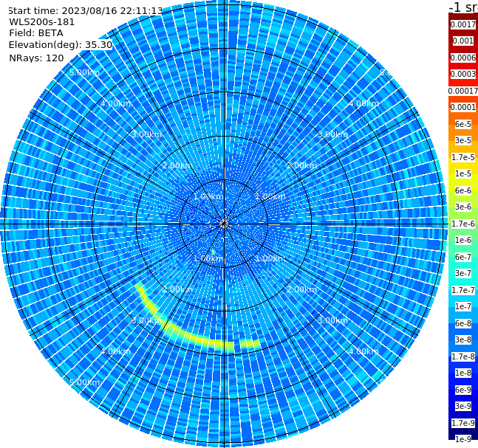Click the 1.7e-8 colorbar value

click(x=463, y=356)
